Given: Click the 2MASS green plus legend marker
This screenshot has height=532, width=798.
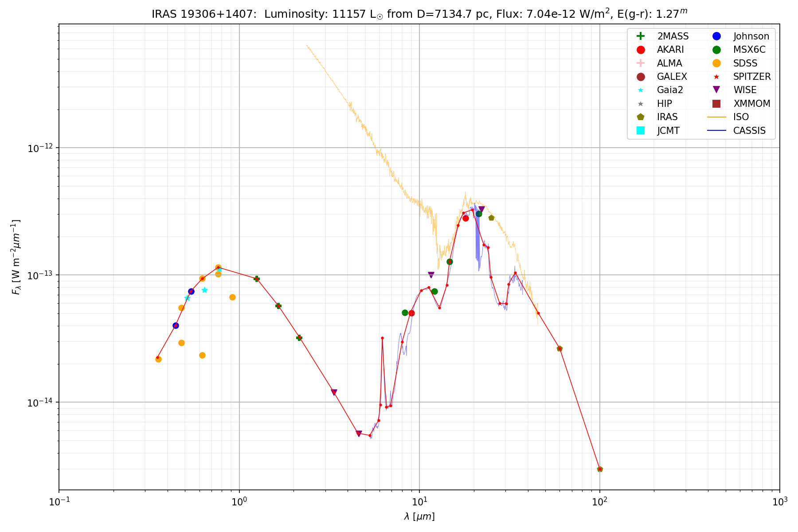Looking at the screenshot, I should [x=640, y=36].
